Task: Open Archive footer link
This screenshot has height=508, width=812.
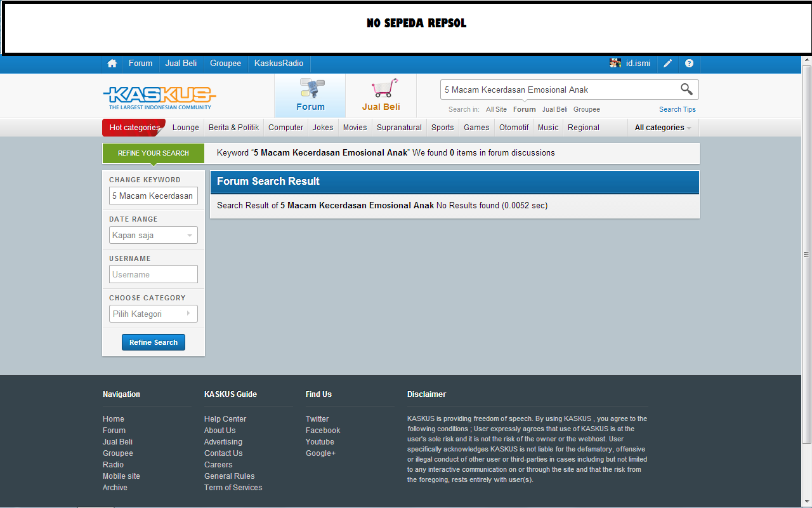Action: coord(115,488)
